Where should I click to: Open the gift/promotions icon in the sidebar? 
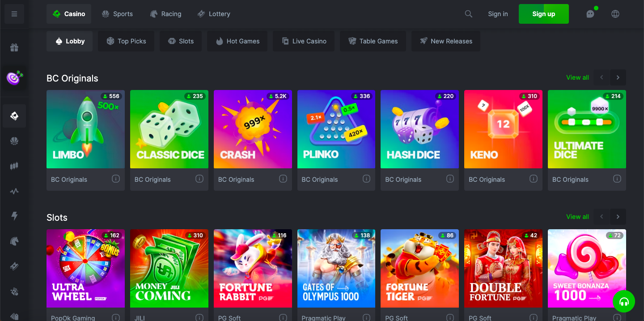point(14,47)
